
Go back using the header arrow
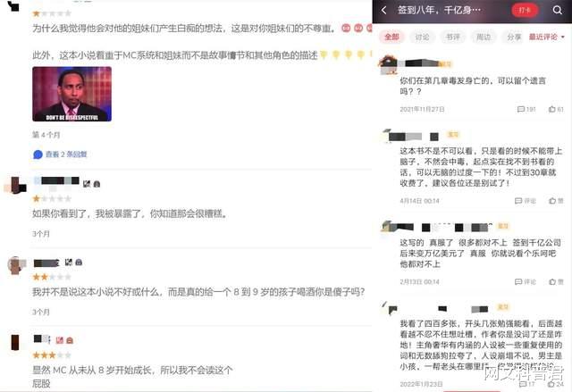pyautogui.click(x=383, y=10)
